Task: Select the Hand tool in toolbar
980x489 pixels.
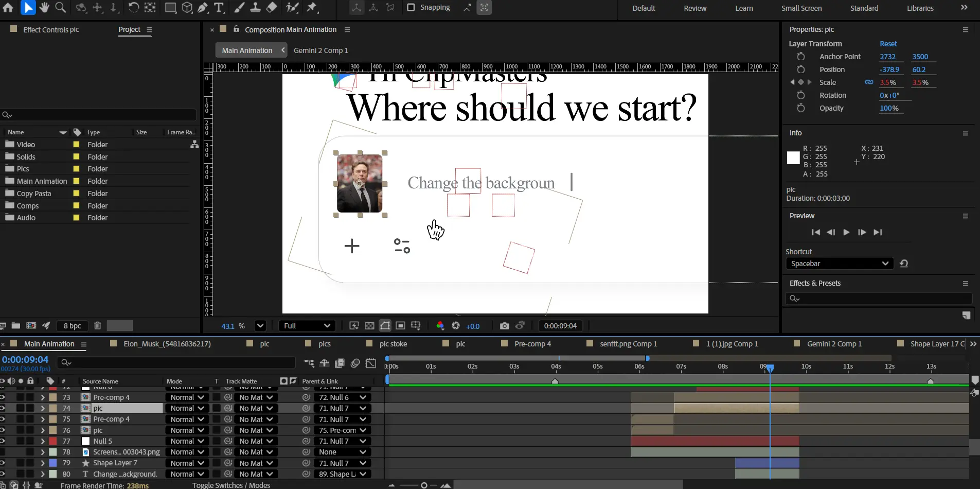Action: [44, 7]
